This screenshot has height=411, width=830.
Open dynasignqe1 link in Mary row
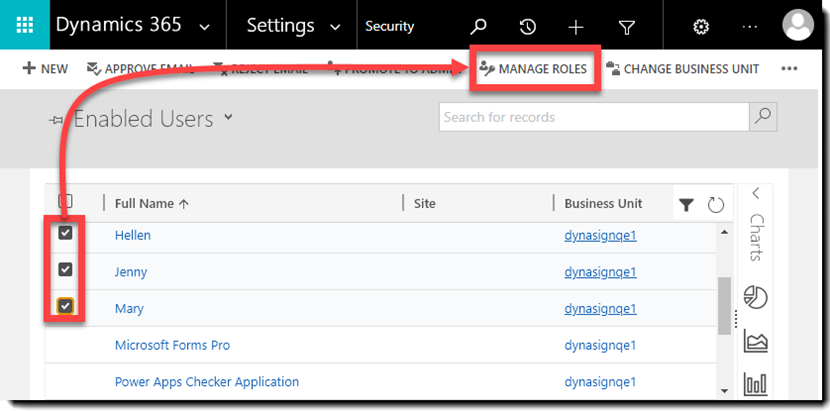coord(600,308)
